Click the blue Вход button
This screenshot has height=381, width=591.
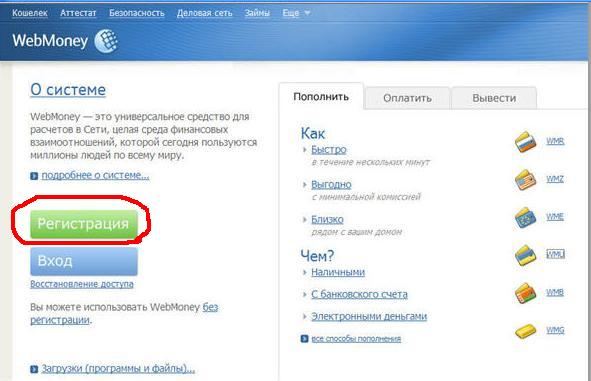coord(84,261)
